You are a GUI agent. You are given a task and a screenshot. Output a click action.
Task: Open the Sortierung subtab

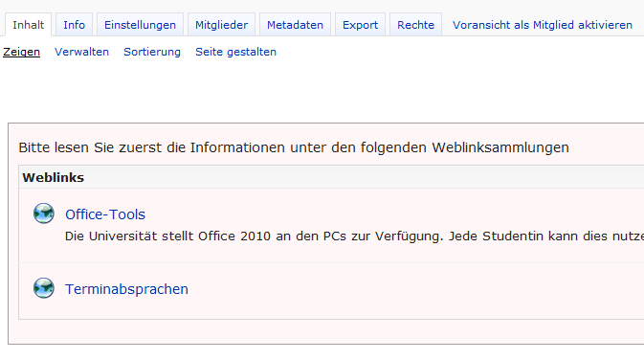point(152,52)
